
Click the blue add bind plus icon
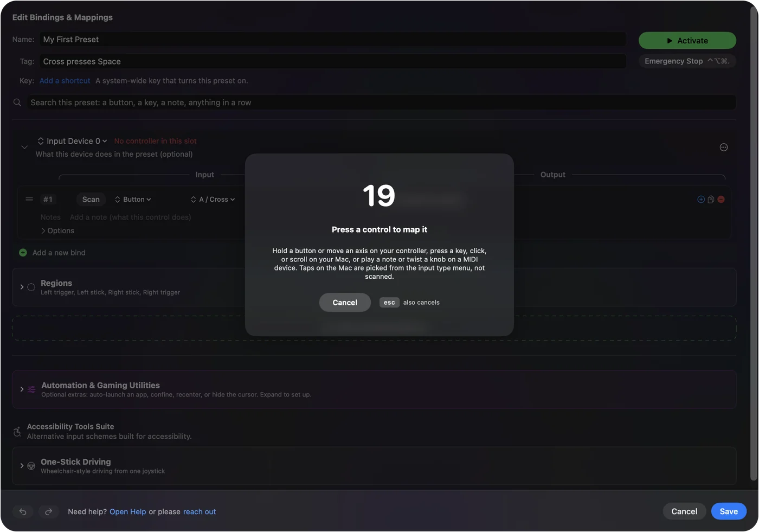tap(701, 200)
